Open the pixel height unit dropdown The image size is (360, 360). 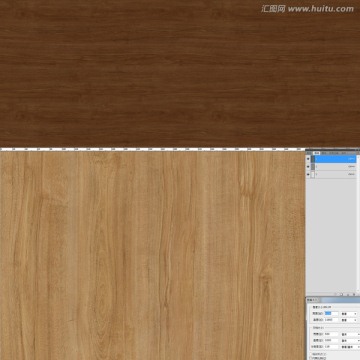pos(349,320)
